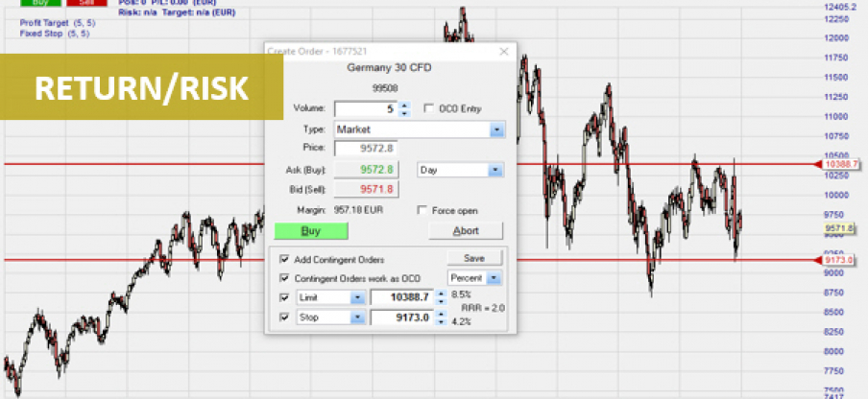
Task: Open the Percent units dropdown
Action: [494, 278]
